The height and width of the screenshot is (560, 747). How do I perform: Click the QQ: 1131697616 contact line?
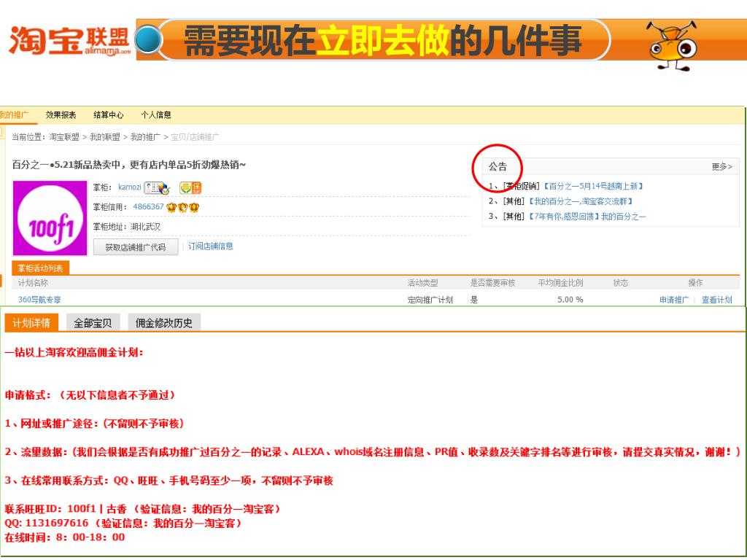point(123,523)
